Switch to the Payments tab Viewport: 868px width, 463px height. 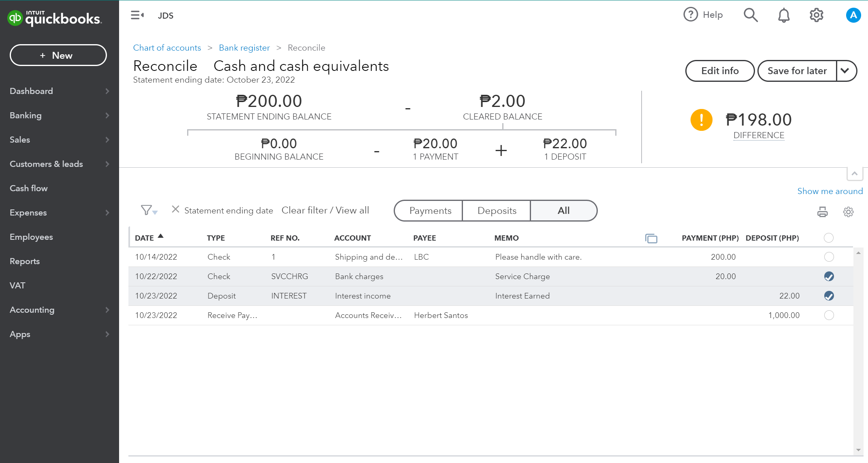pos(430,211)
